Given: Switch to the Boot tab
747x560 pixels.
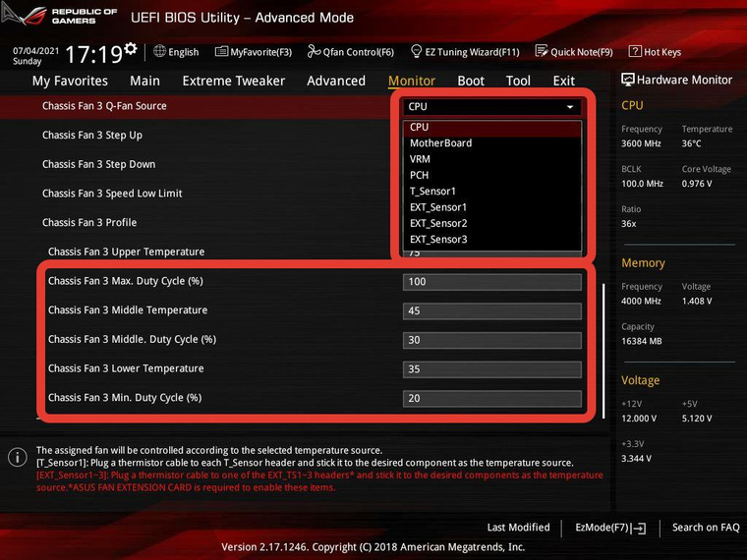Looking at the screenshot, I should pos(471,81).
